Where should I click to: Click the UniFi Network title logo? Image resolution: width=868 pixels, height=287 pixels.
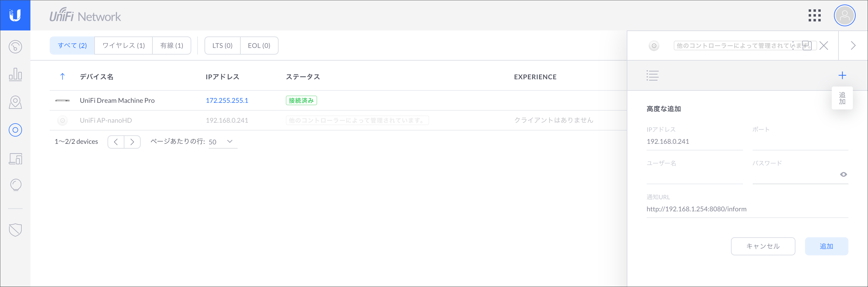coord(85,15)
